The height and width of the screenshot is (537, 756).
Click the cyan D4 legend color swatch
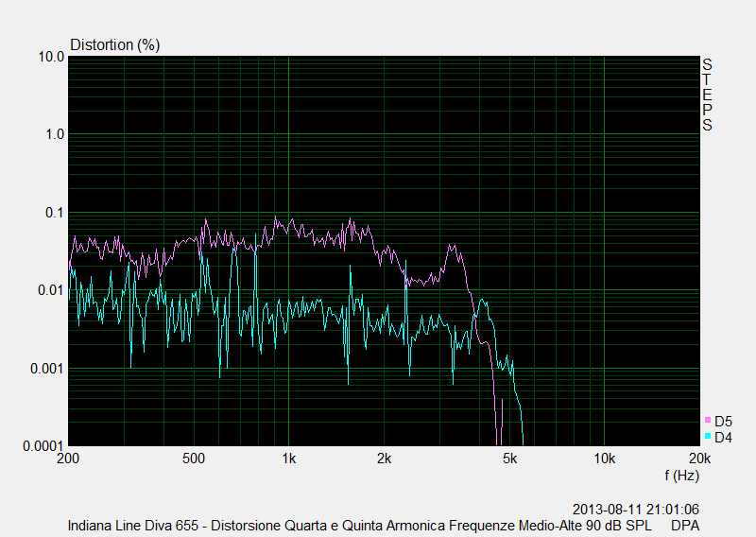pyautogui.click(x=708, y=436)
